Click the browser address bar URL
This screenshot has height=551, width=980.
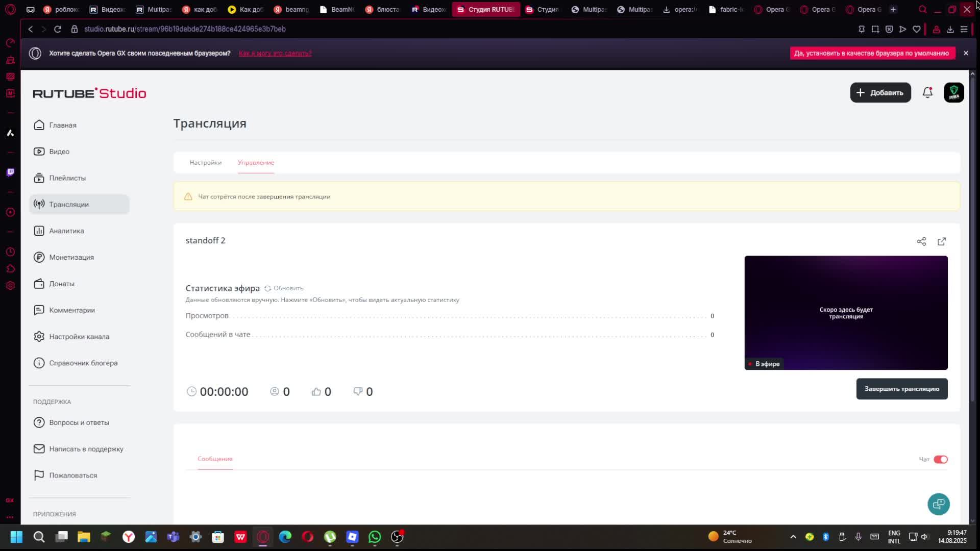[185, 29]
